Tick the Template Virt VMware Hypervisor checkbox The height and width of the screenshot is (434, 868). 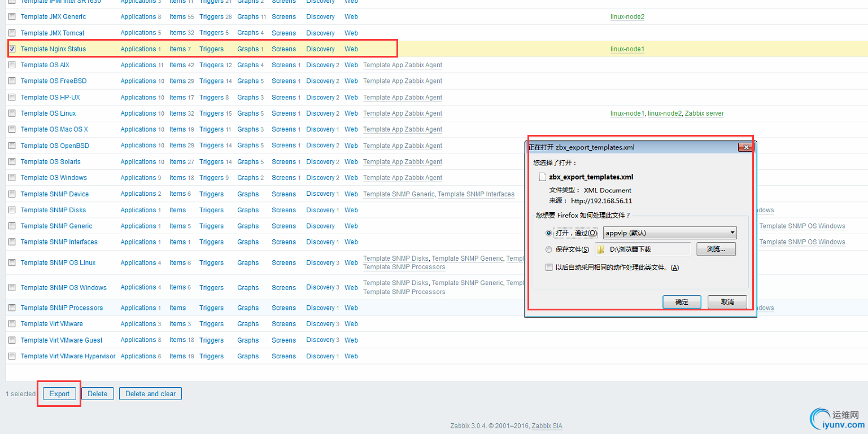point(12,356)
